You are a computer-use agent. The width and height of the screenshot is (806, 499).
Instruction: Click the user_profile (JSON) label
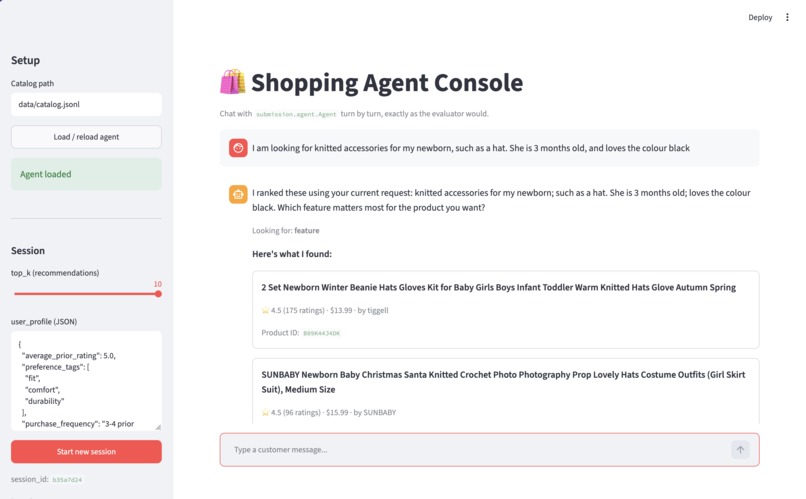[x=44, y=322]
